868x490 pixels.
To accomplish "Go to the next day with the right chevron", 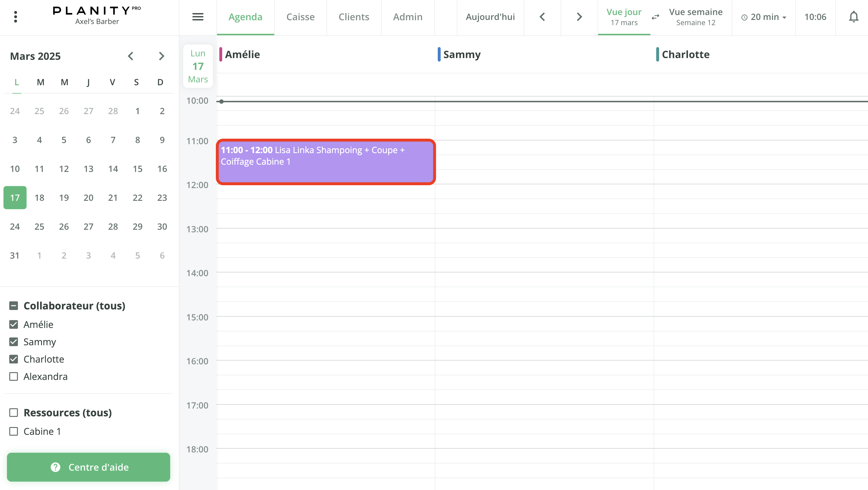I will point(578,16).
